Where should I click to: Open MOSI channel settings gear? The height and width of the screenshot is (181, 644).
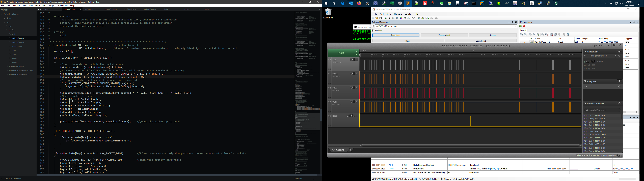[352, 74]
